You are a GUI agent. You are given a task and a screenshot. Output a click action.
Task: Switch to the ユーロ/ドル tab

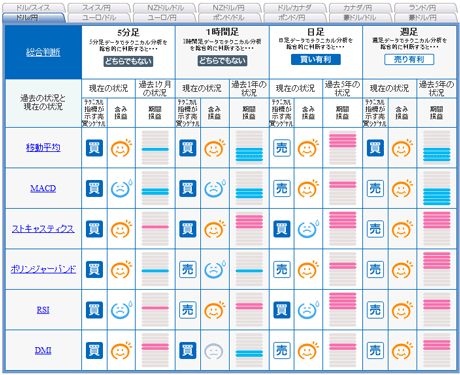click(99, 18)
